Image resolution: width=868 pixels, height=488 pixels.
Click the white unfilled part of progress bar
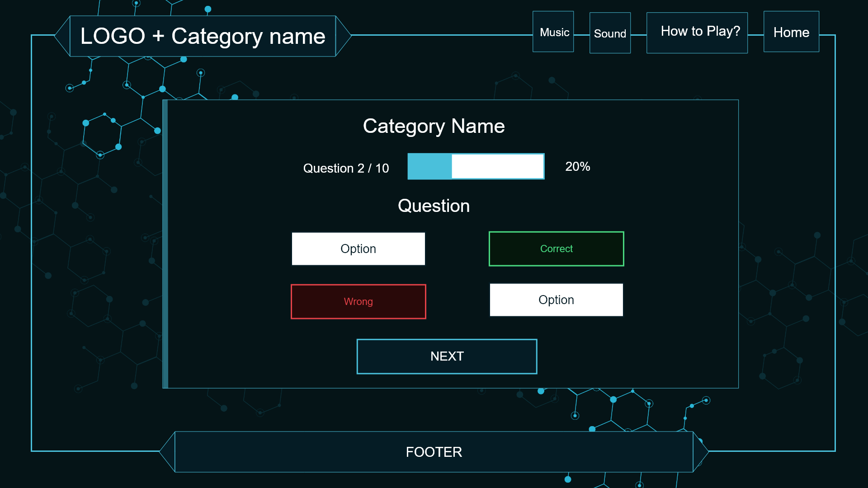click(497, 166)
